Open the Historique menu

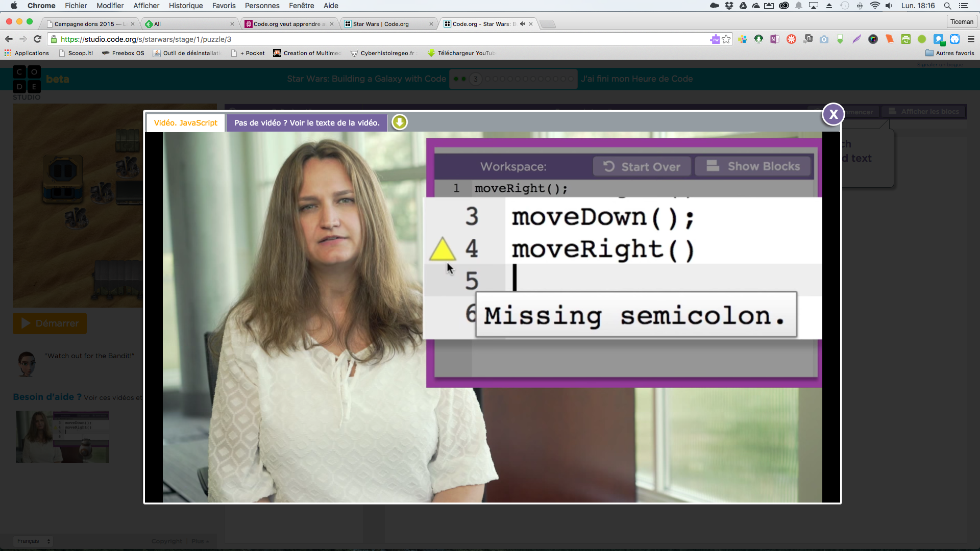pos(186,6)
